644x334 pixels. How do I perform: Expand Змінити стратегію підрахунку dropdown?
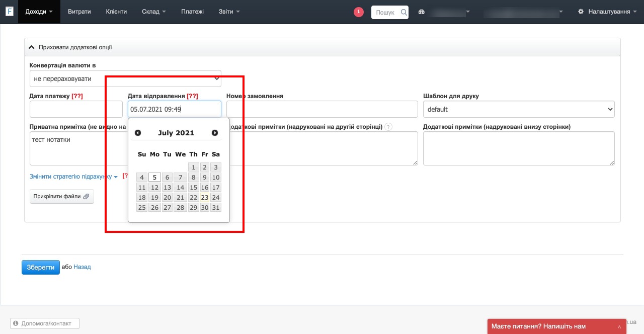(x=73, y=177)
